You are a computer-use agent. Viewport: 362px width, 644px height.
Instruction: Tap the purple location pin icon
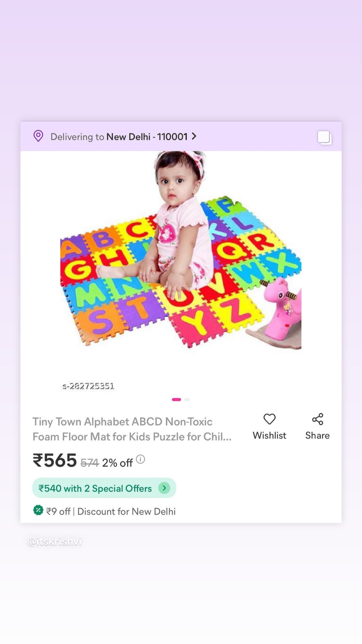coord(38,136)
